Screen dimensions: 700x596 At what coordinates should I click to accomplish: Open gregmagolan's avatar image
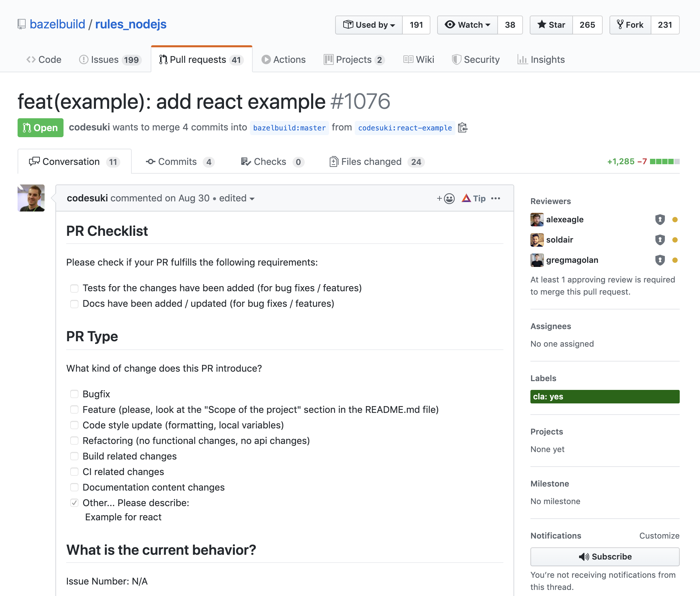[x=537, y=260]
